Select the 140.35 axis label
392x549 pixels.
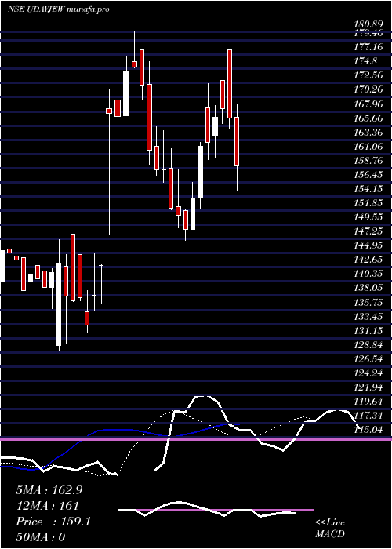point(368,274)
